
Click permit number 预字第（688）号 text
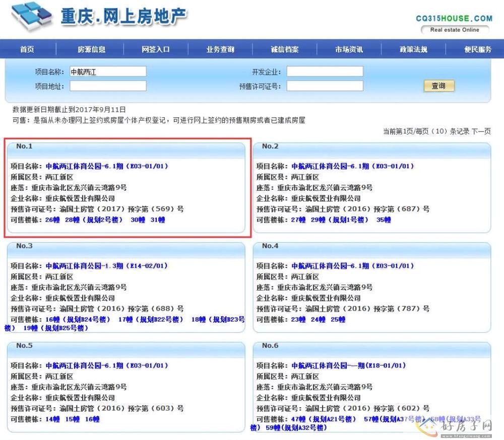click(x=156, y=308)
